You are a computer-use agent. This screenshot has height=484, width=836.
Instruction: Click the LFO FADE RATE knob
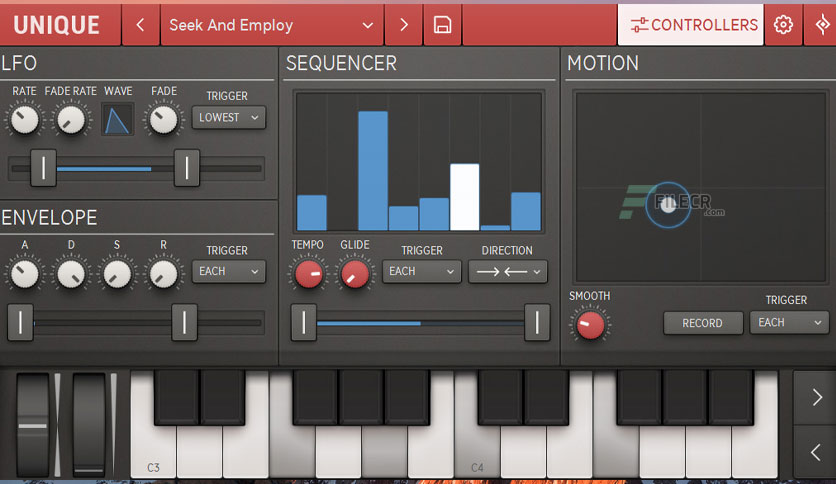[x=71, y=119]
